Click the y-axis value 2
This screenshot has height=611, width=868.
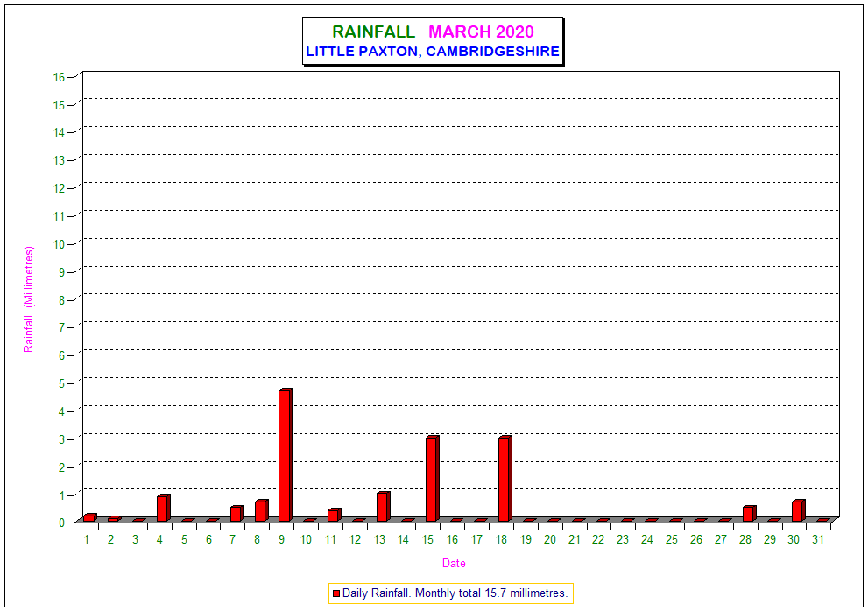click(62, 467)
